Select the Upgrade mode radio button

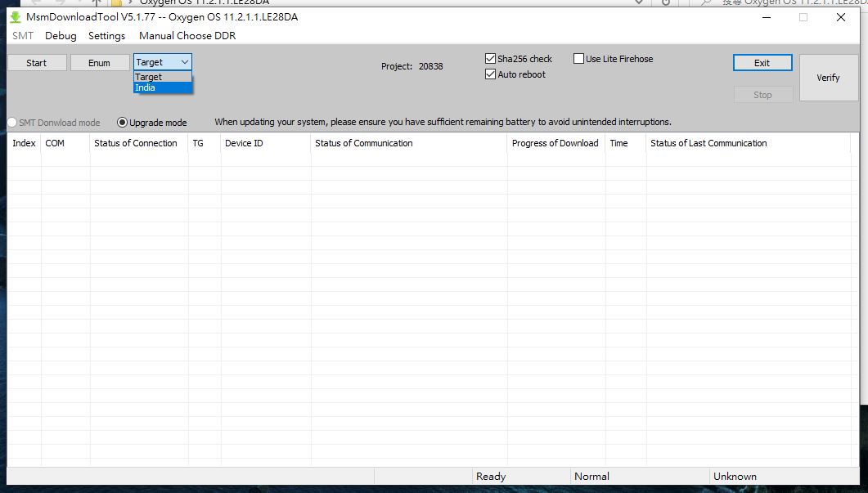[122, 123]
